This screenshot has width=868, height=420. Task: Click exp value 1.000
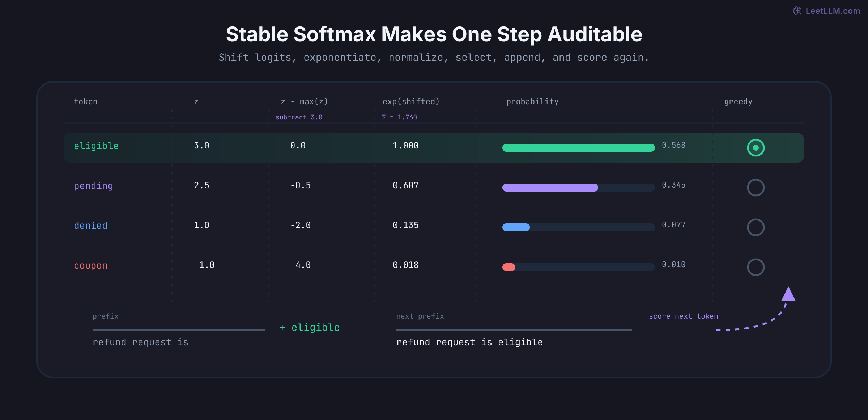[405, 146]
